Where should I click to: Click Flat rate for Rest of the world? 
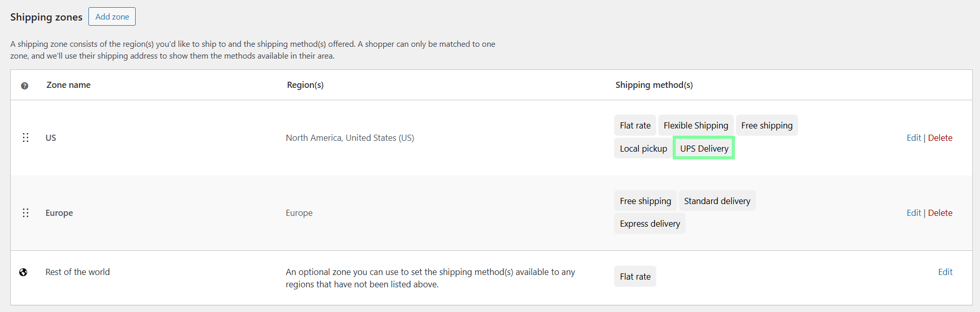tap(635, 276)
